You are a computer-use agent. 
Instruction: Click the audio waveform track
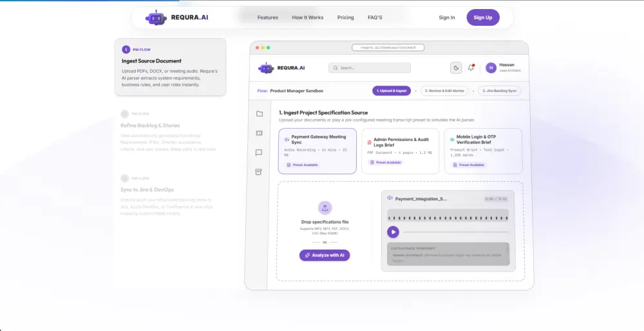(x=448, y=216)
